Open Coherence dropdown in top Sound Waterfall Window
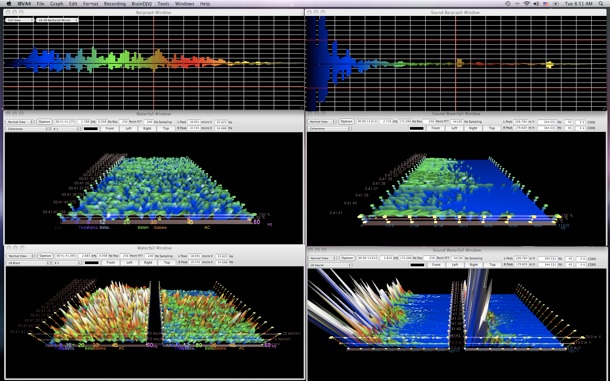610x381 pixels. [x=330, y=128]
